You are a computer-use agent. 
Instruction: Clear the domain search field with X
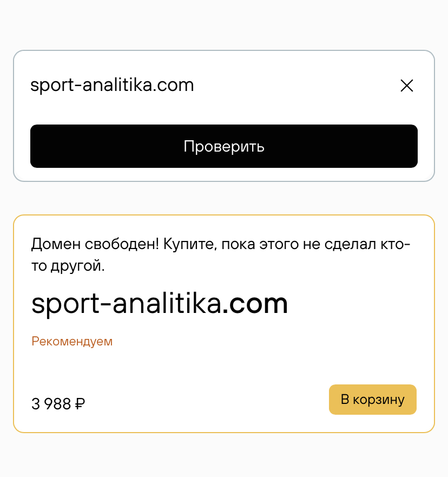click(x=406, y=86)
